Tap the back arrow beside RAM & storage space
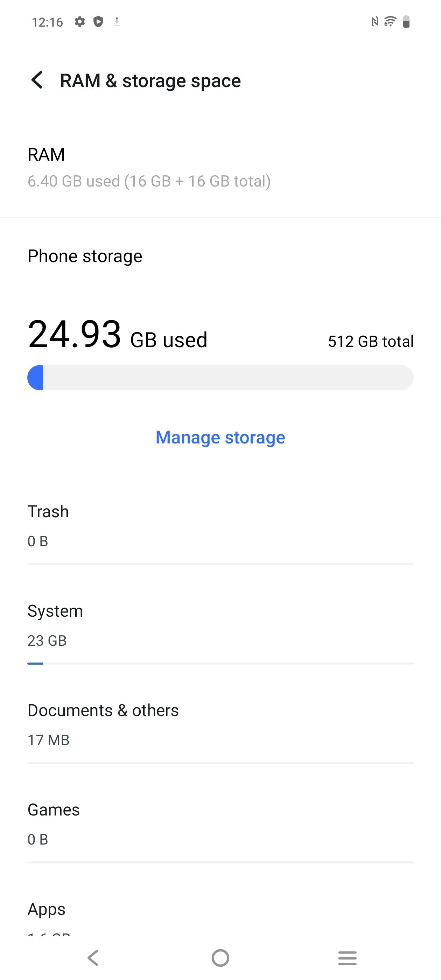The height and width of the screenshot is (980, 441). click(37, 80)
